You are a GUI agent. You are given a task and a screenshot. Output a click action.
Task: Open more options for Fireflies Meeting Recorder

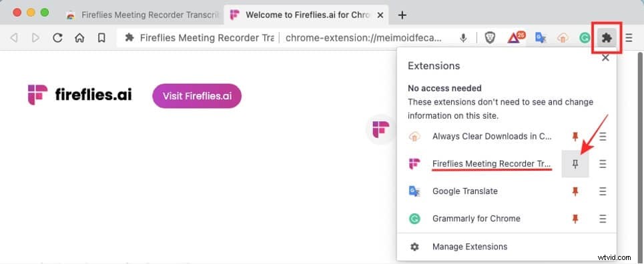[603, 164]
